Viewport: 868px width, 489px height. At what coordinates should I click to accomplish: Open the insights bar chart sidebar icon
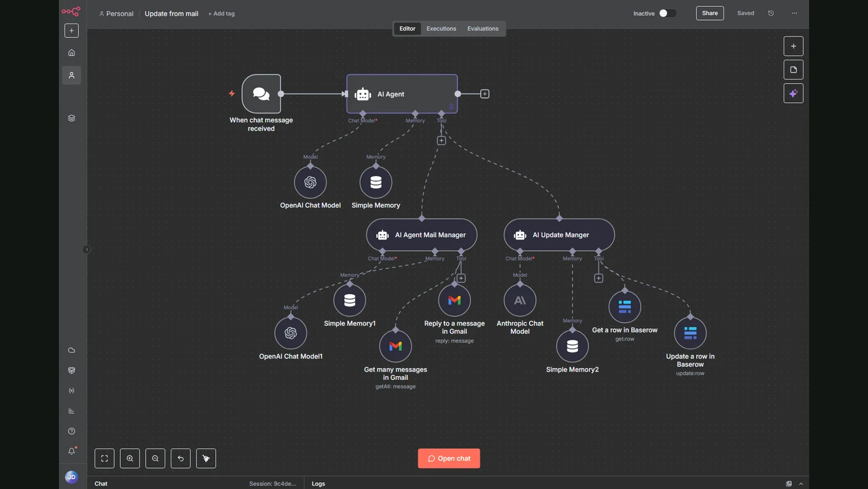(x=71, y=411)
